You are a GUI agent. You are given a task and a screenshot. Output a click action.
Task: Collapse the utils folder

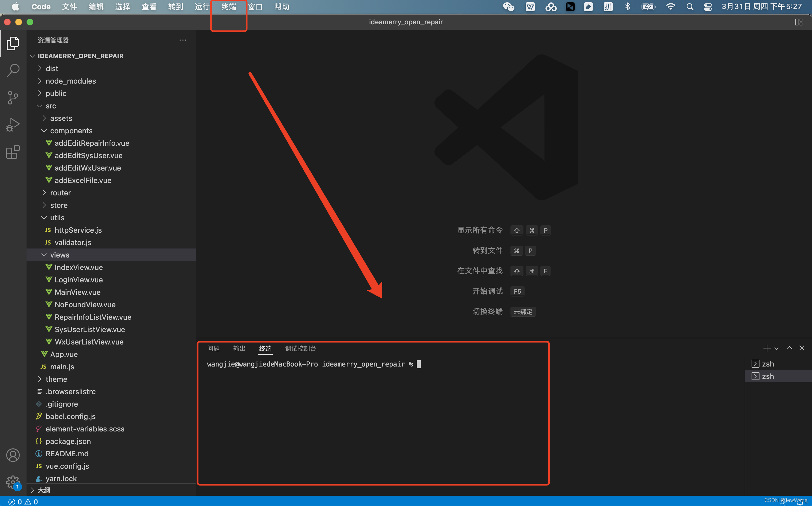111,217
